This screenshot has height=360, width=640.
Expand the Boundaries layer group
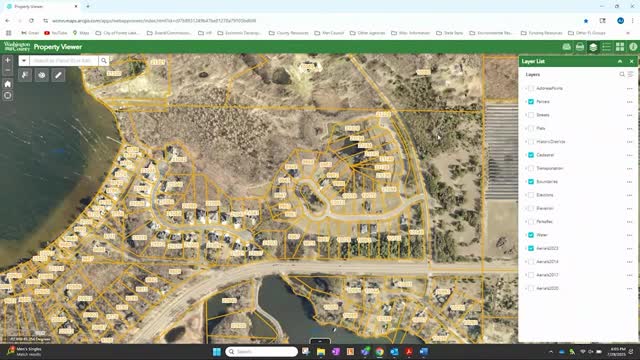tap(526, 182)
